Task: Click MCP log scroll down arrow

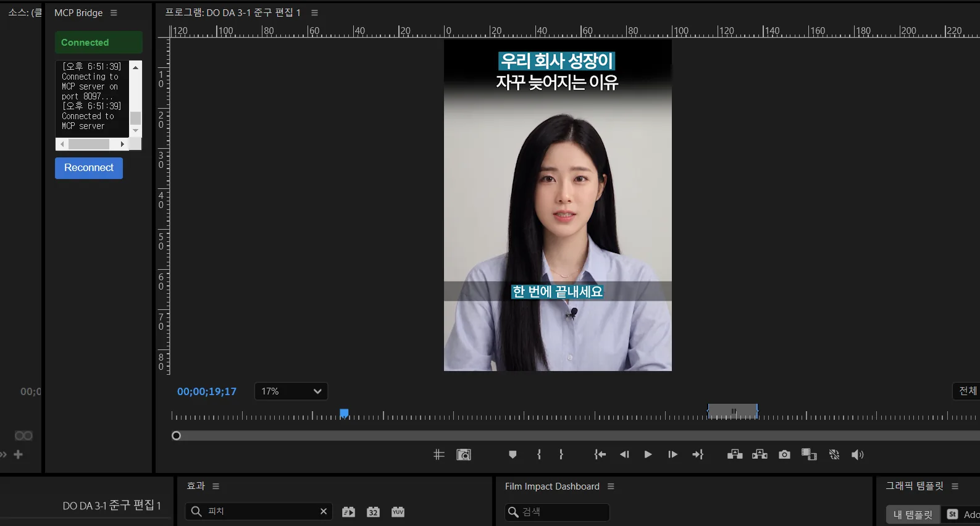Action: (x=136, y=131)
